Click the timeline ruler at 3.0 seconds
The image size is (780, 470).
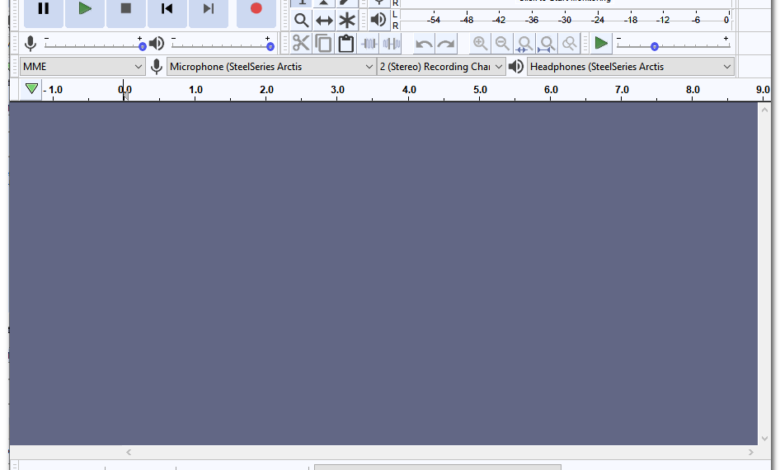pyautogui.click(x=337, y=90)
